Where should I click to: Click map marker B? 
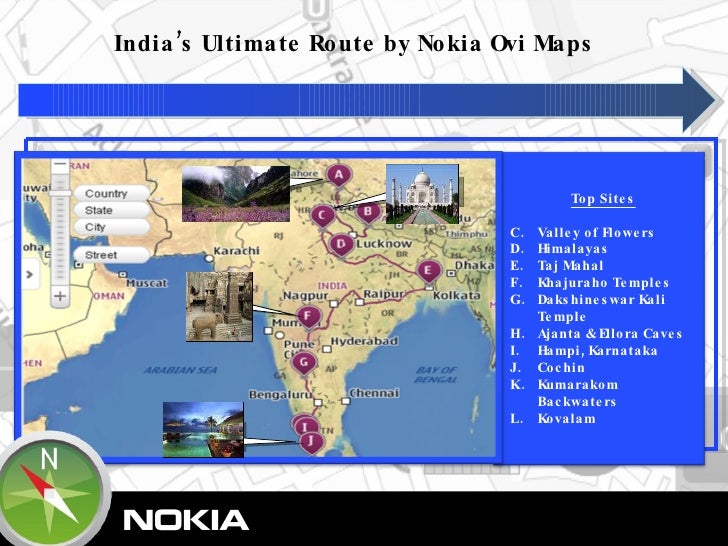[x=368, y=212]
